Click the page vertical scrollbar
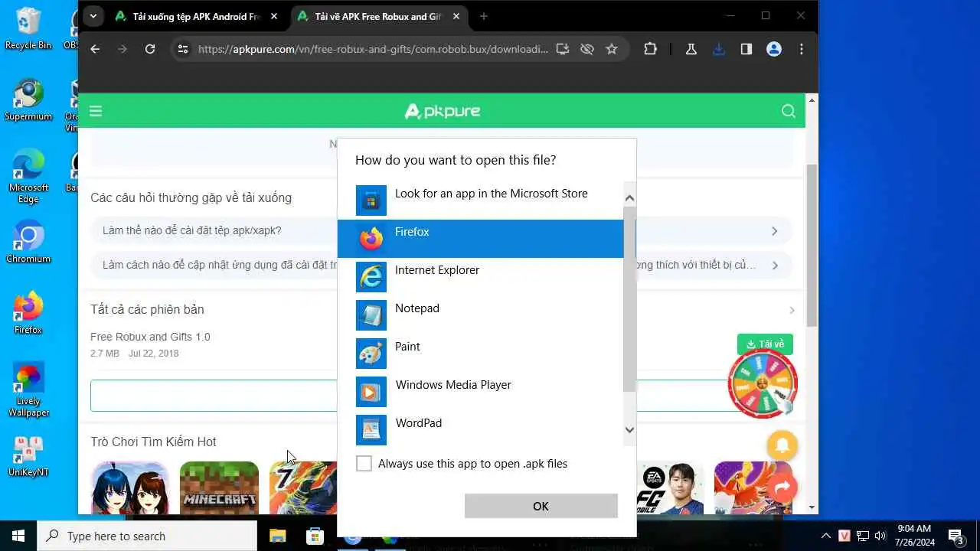 [x=812, y=245]
